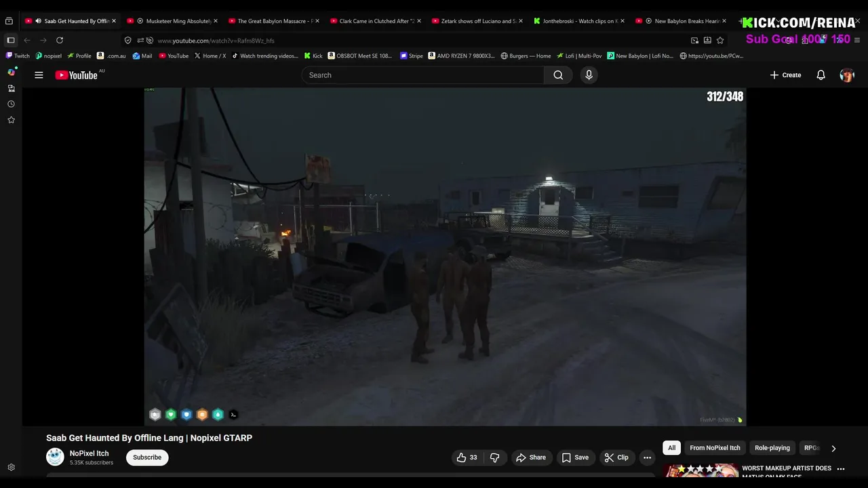Click the browser address bar URL
Screen dimensions: 868x488
[x=216, y=41]
